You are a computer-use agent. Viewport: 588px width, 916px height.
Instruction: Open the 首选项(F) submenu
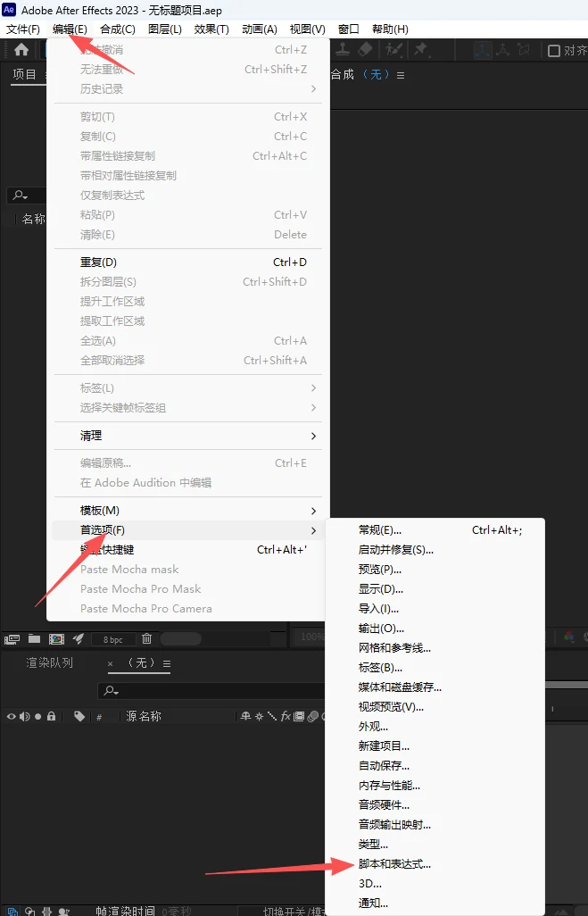pyautogui.click(x=187, y=530)
